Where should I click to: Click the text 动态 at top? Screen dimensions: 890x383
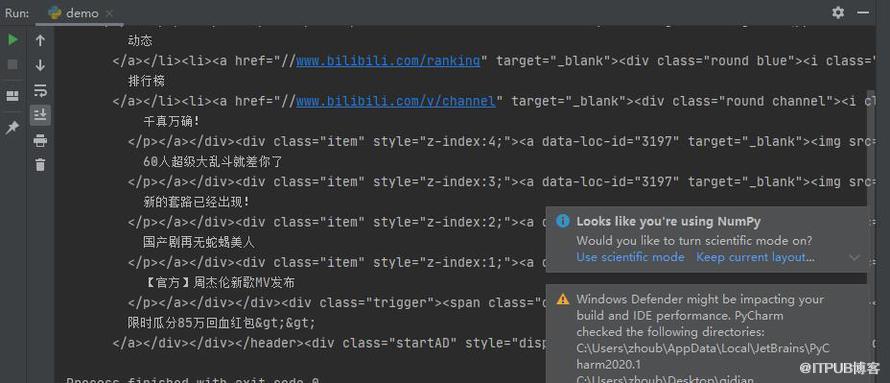(140, 41)
